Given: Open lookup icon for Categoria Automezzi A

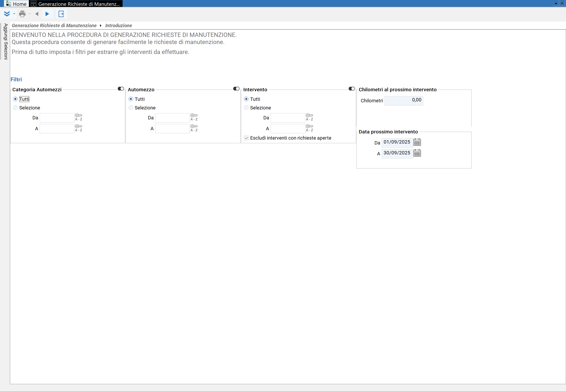Looking at the screenshot, I should tap(79, 128).
